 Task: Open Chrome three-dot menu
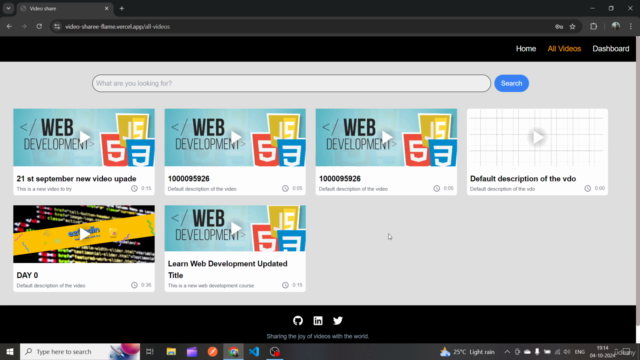pyautogui.click(x=631, y=27)
